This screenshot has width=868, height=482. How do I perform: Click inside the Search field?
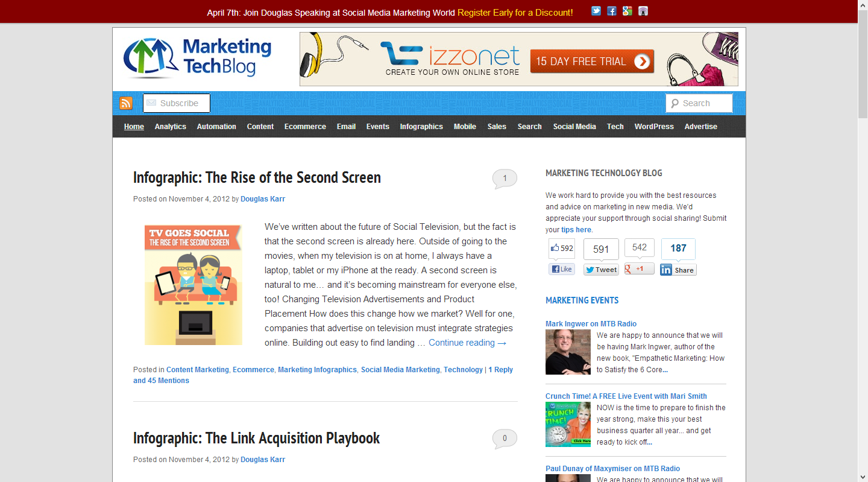pos(699,103)
